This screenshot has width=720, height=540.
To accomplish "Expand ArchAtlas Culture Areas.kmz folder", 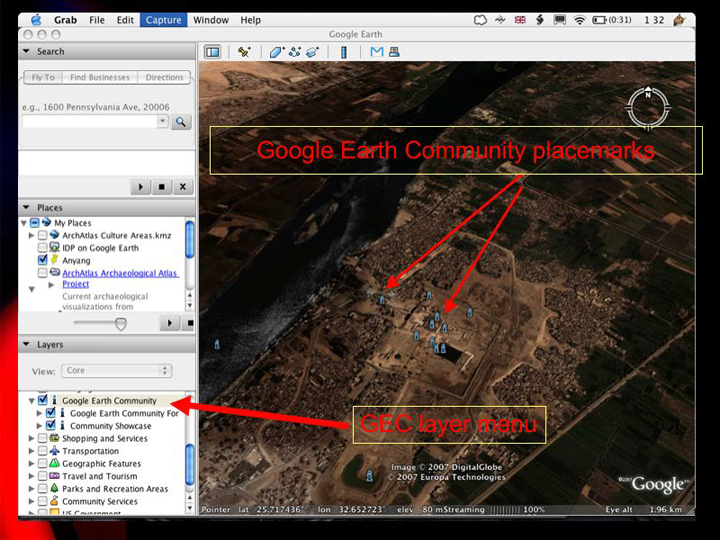I will (x=31, y=235).
